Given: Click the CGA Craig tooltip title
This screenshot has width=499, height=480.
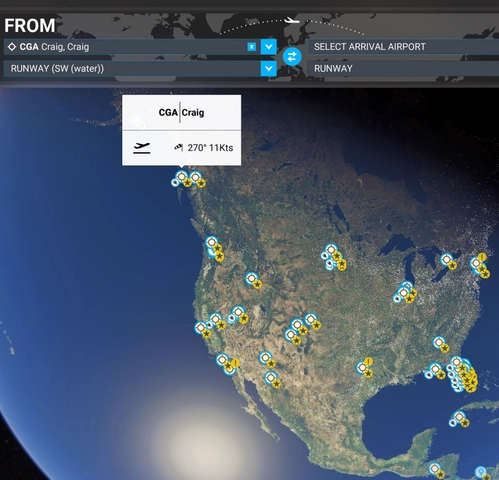Looking at the screenshot, I should tap(181, 113).
